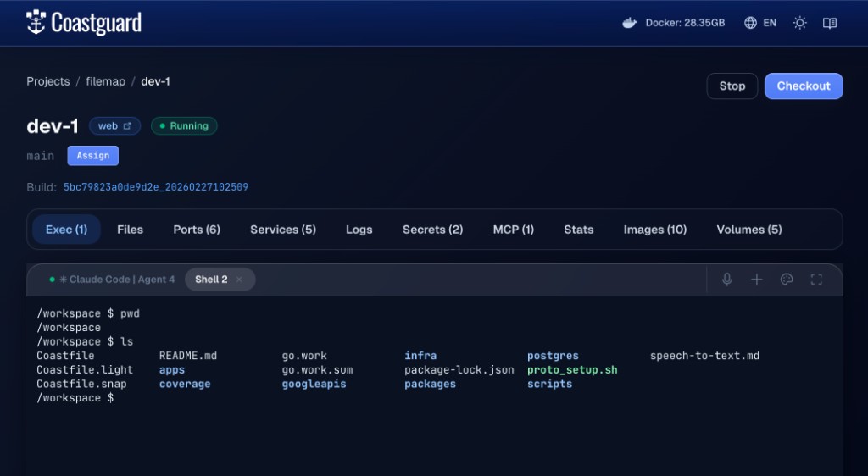
Task: Open the language globe icon
Action: [x=750, y=23]
